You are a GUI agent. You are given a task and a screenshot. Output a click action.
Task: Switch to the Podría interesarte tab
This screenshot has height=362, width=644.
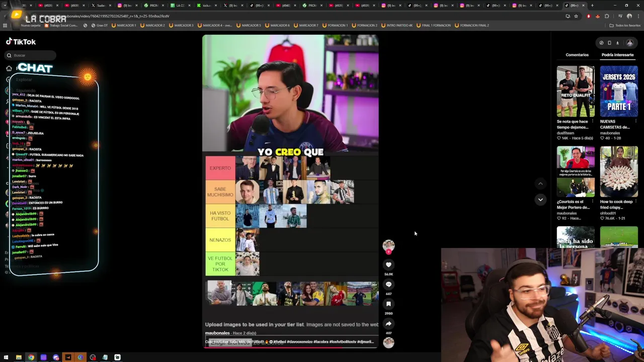pyautogui.click(x=617, y=55)
